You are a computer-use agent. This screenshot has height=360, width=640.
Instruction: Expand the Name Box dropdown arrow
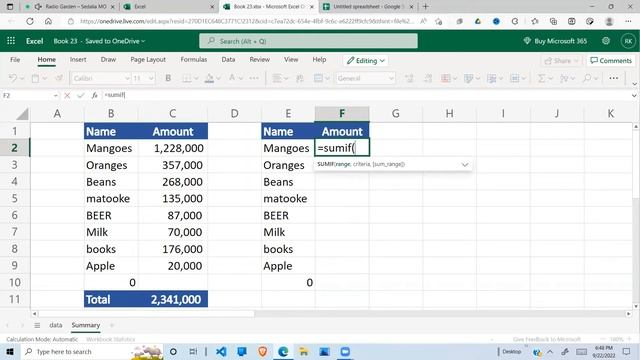(56, 95)
